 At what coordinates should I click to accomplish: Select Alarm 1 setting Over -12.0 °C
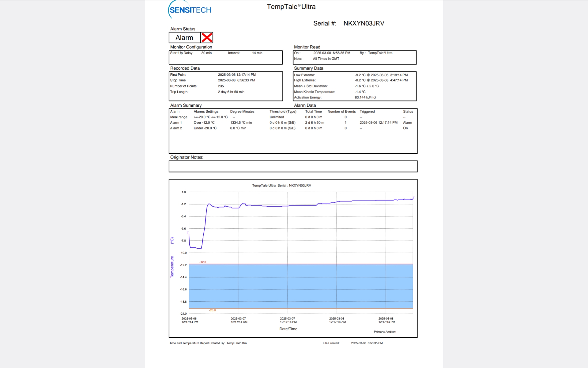[204, 123]
